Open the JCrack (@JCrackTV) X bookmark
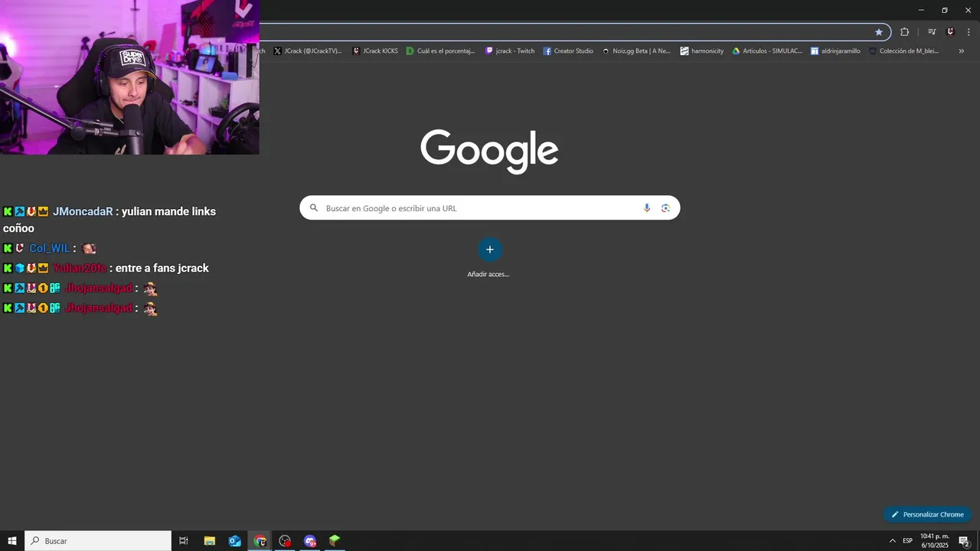 (x=308, y=51)
